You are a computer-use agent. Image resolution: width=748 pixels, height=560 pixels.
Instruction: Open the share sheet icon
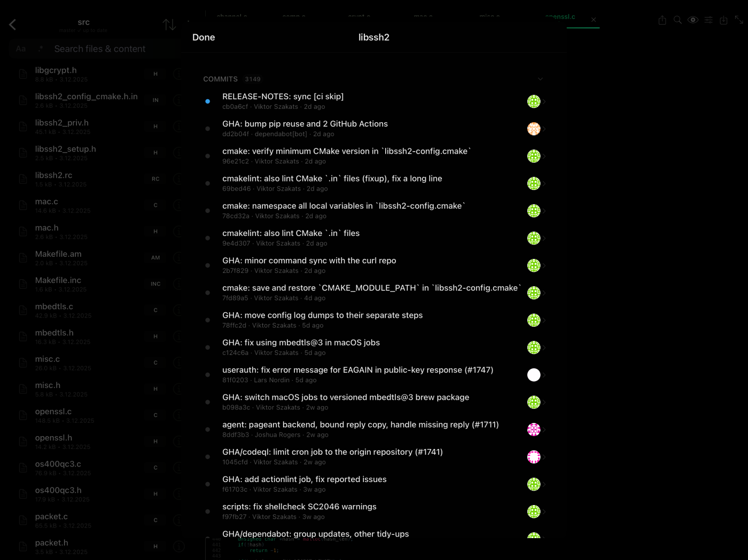pos(662,19)
